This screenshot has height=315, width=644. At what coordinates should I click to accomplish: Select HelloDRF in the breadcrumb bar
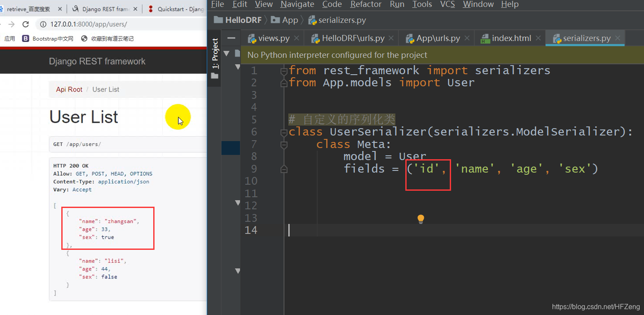tap(237, 20)
